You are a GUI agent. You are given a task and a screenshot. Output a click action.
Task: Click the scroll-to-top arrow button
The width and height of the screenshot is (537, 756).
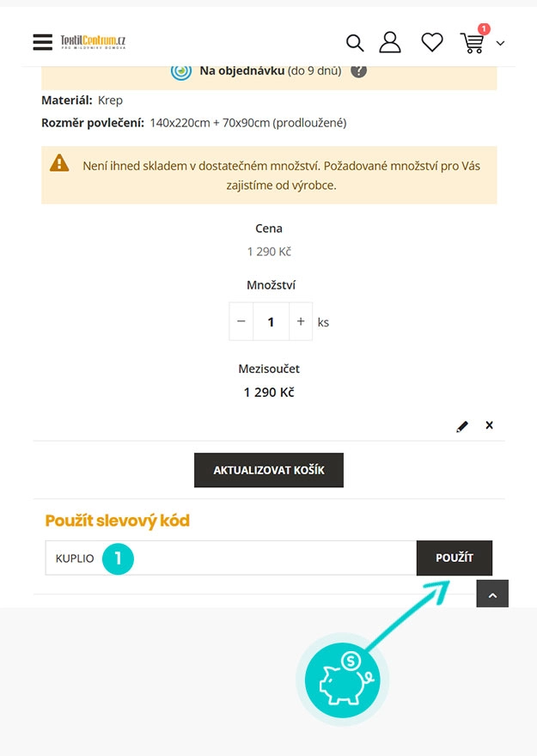pyautogui.click(x=492, y=594)
